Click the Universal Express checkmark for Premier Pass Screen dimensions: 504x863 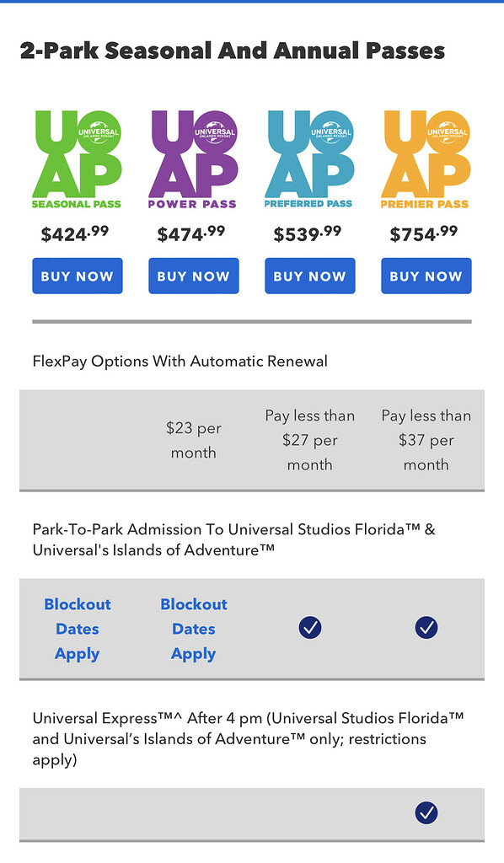click(426, 814)
